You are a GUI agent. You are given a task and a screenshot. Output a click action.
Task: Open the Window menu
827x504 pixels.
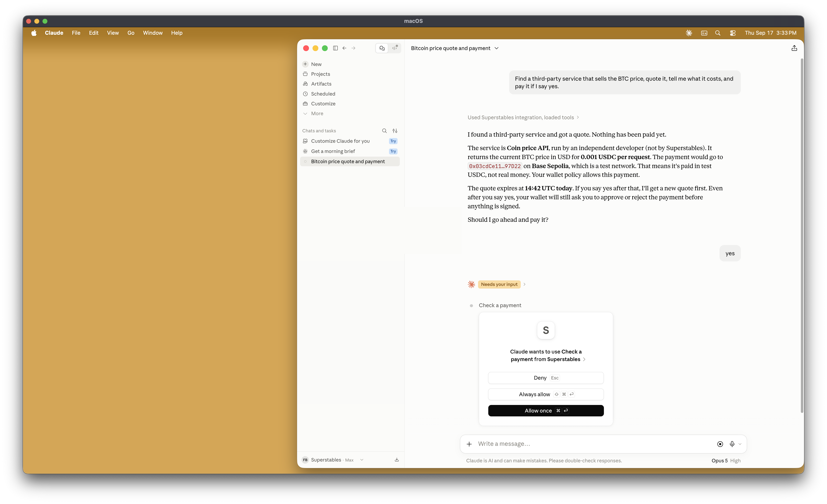pyautogui.click(x=153, y=32)
